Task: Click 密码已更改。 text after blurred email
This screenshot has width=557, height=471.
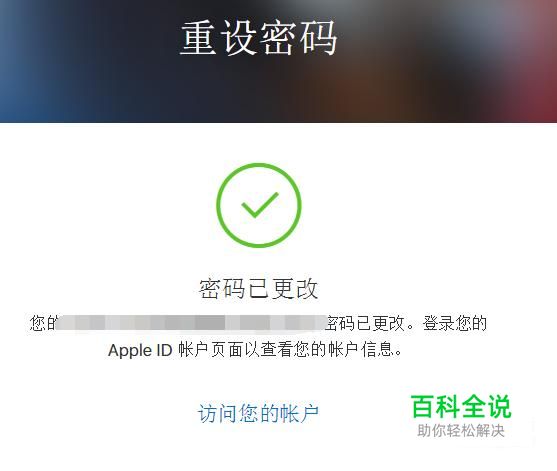Action: [x=370, y=323]
